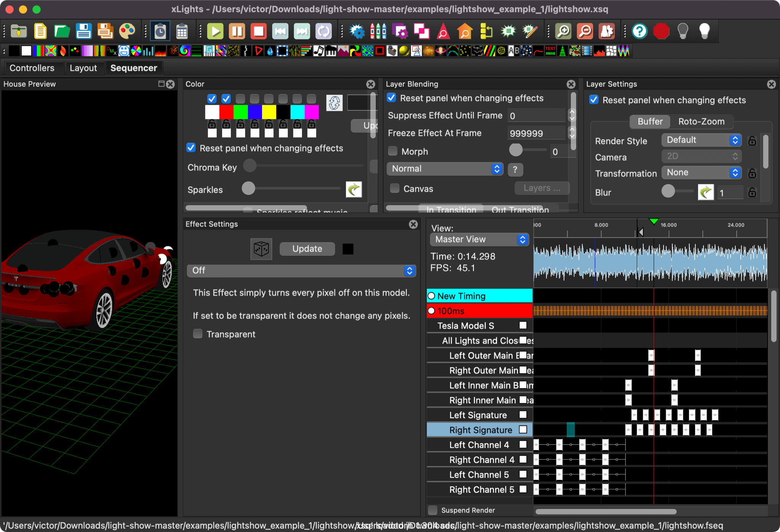This screenshot has height=532, width=780.
Task: Click the orange house preview icon
Action: [465, 31]
